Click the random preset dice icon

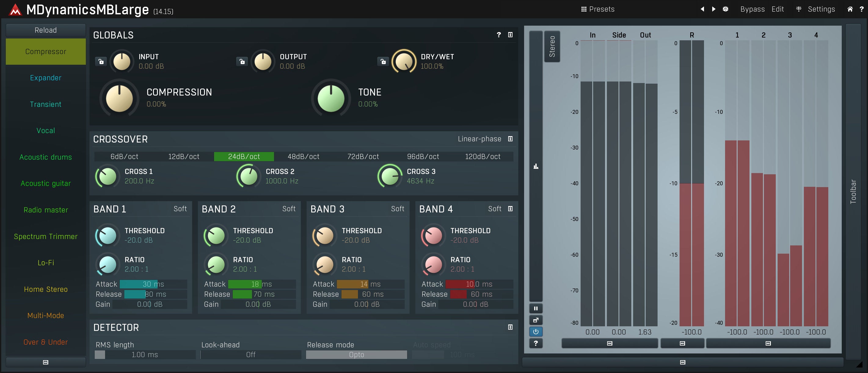pyautogui.click(x=725, y=9)
